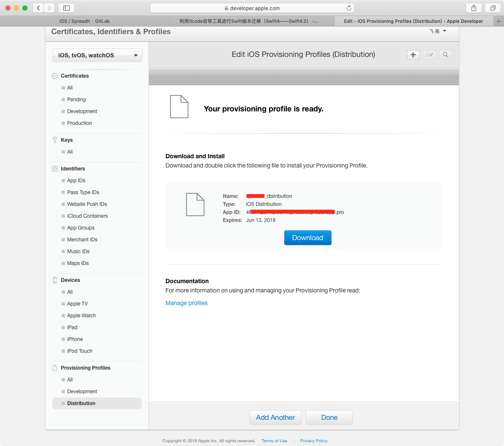The image size is (504, 446).
Task: Switch to the iOS / SpreadIt GitLab tab
Action: pyautogui.click(x=84, y=21)
